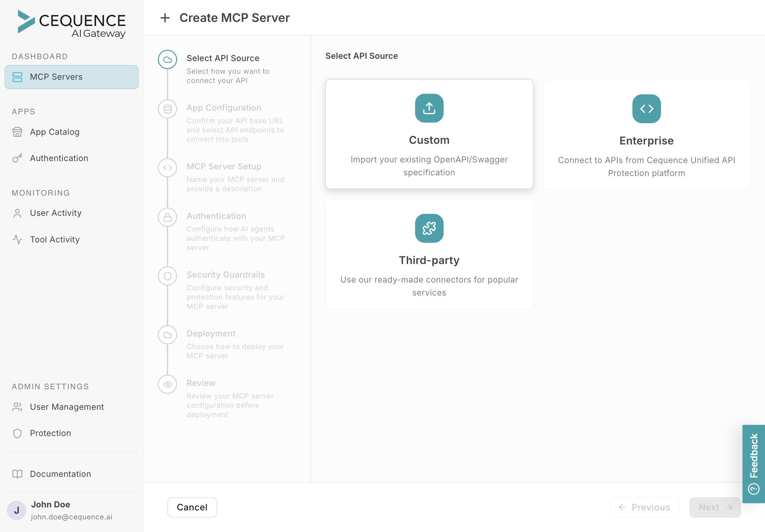Click the Custom upload icon

429,108
